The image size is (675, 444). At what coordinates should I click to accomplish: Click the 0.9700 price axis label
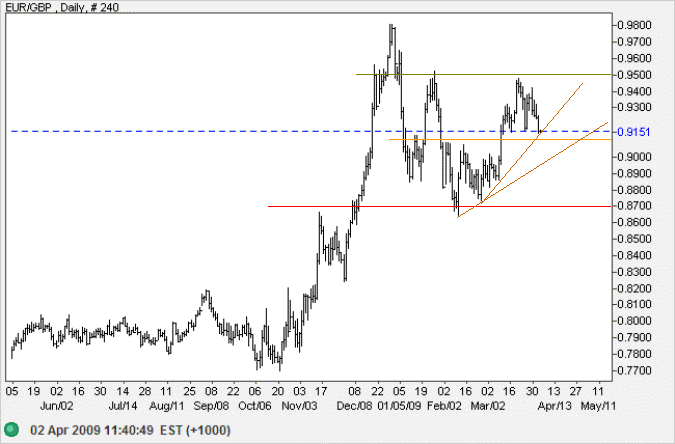634,42
